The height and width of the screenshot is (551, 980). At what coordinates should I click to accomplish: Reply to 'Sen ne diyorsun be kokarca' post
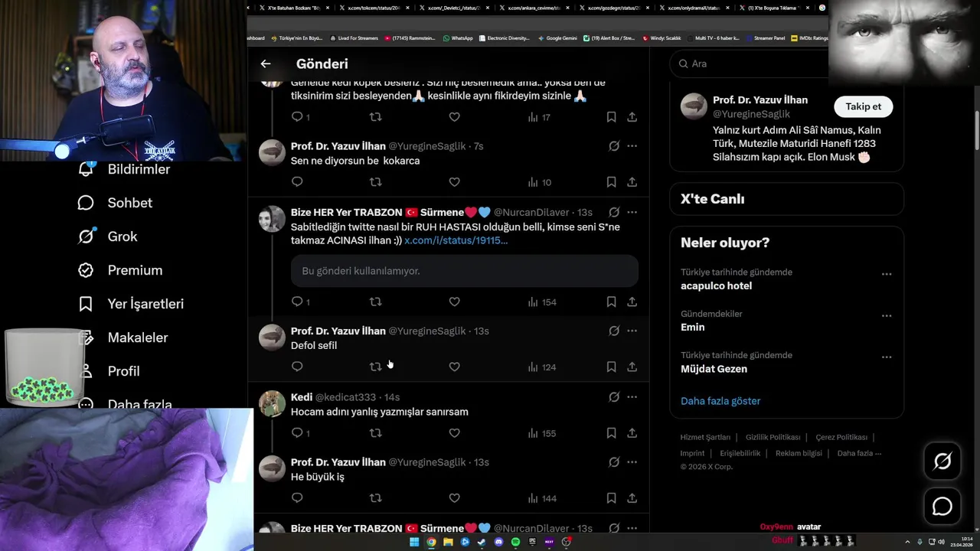tap(297, 182)
